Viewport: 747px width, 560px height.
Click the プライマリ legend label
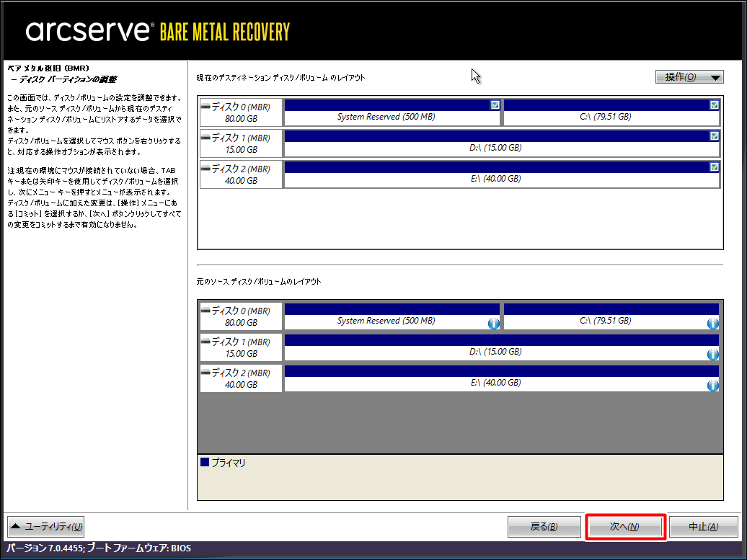click(x=228, y=463)
